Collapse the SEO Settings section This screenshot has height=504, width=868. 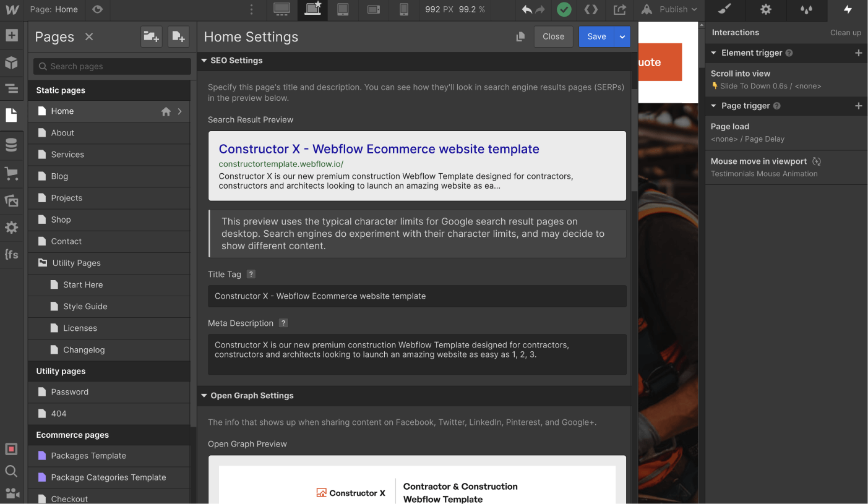tap(204, 60)
